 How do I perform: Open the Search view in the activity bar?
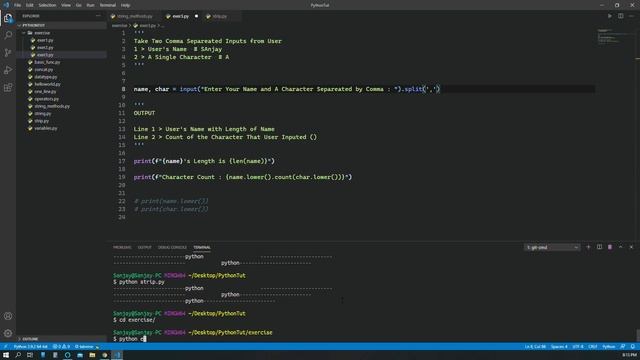[8, 35]
